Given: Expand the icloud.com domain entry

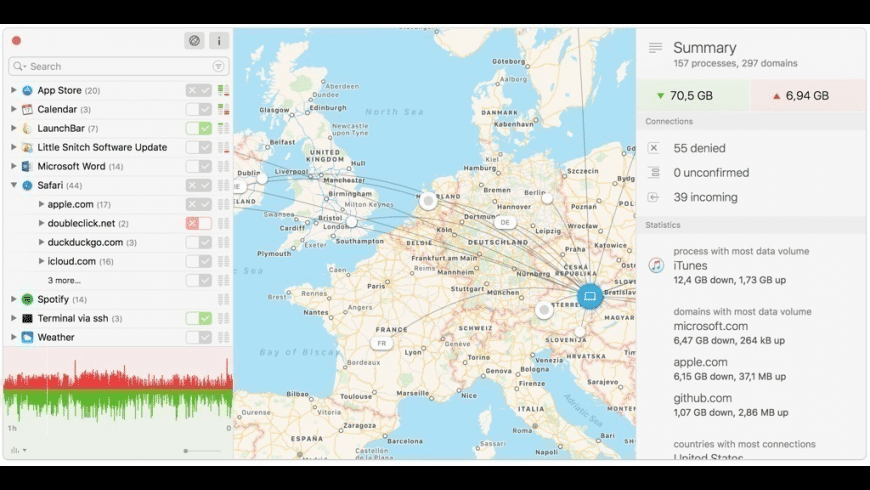Looking at the screenshot, I should [x=41, y=261].
